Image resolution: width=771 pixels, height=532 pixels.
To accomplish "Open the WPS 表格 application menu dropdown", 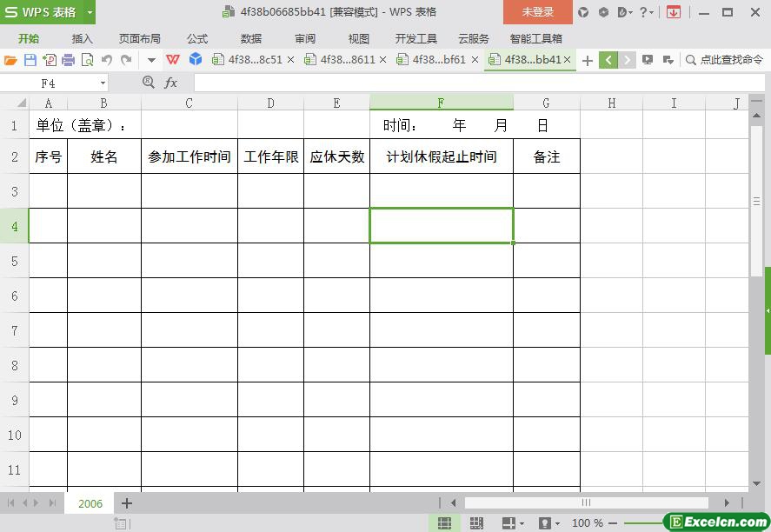I will pos(90,12).
